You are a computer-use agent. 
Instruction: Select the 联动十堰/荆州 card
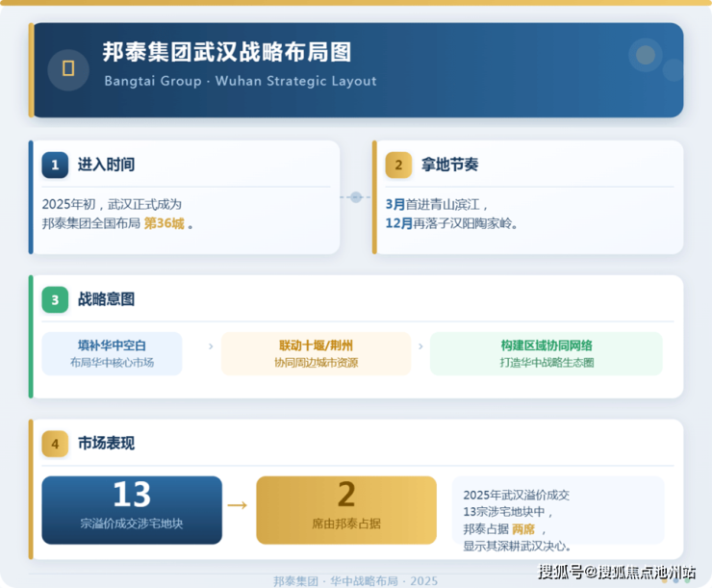316,354
